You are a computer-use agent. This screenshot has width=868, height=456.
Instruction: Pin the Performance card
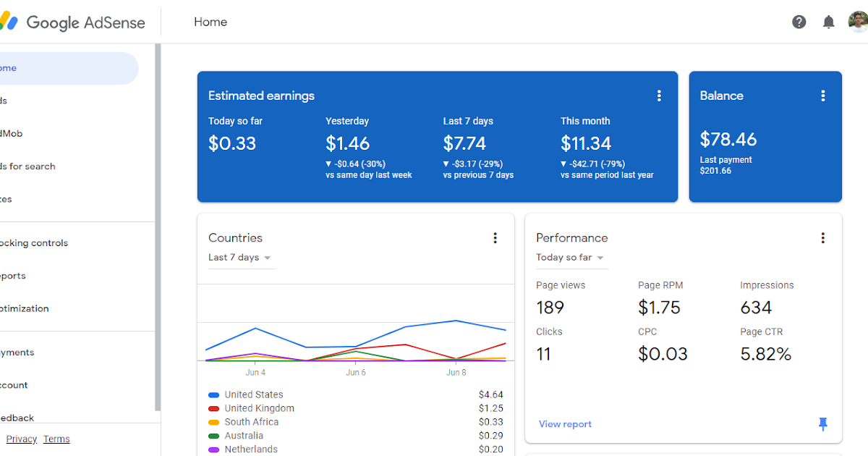[822, 424]
